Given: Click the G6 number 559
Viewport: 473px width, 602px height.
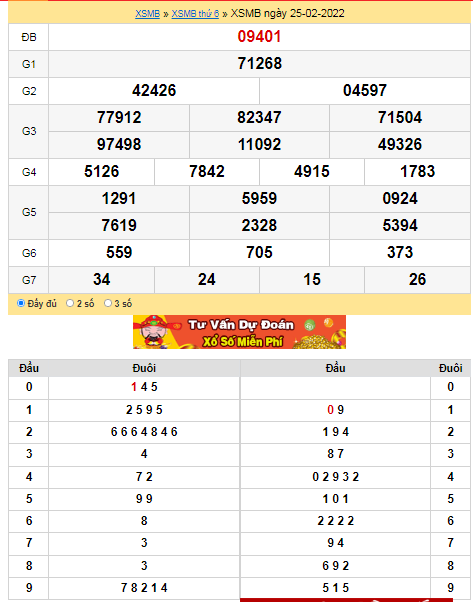Looking at the screenshot, I should [119, 253].
